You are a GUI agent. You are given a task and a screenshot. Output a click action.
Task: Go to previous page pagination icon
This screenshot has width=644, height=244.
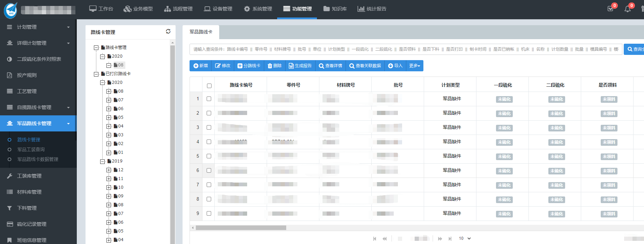coord(385,239)
